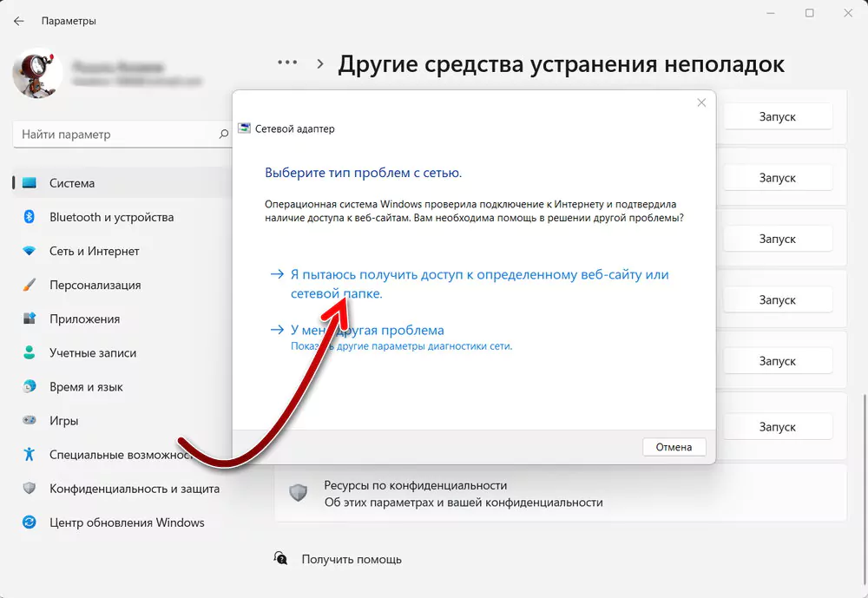Click the Система monitor icon

pyautogui.click(x=30, y=183)
